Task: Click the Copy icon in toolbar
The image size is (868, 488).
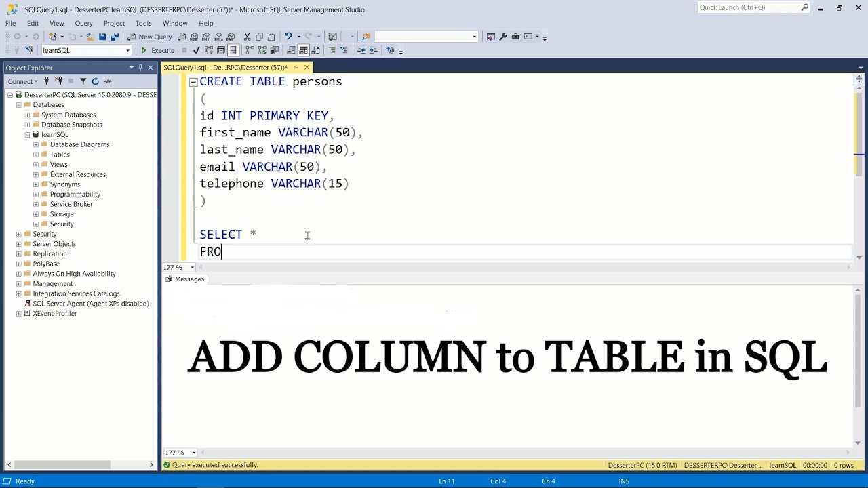Action: click(259, 37)
